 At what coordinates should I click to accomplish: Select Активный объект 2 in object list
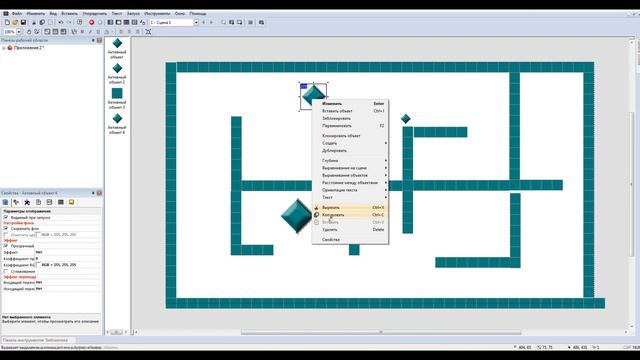tap(117, 74)
